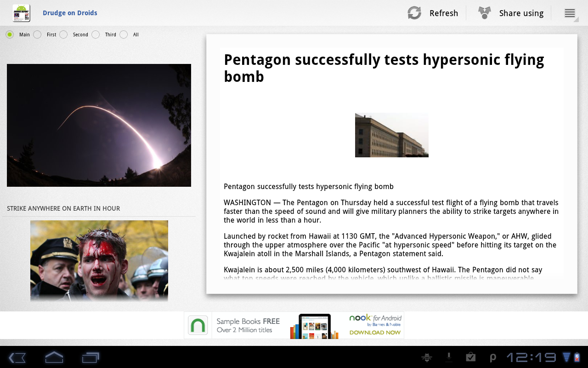
Task: Select the Third radio button
Action: pyautogui.click(x=96, y=34)
